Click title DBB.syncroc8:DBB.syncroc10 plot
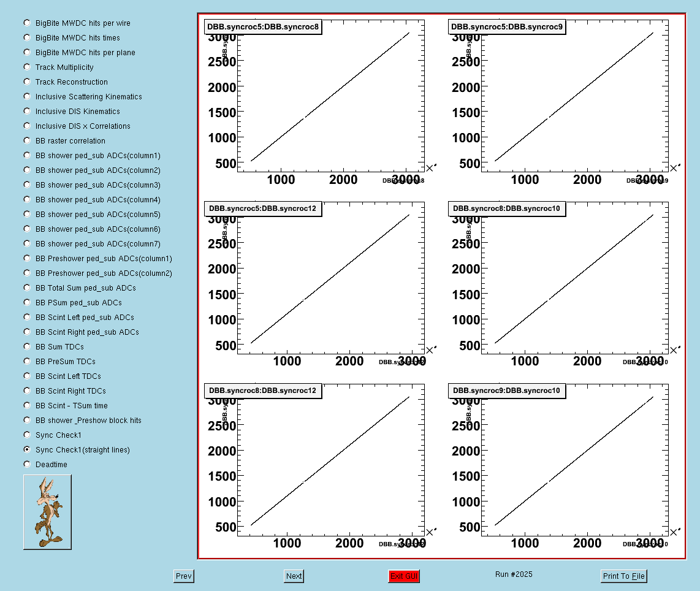Screen dimensions: 700x591 click(x=507, y=208)
